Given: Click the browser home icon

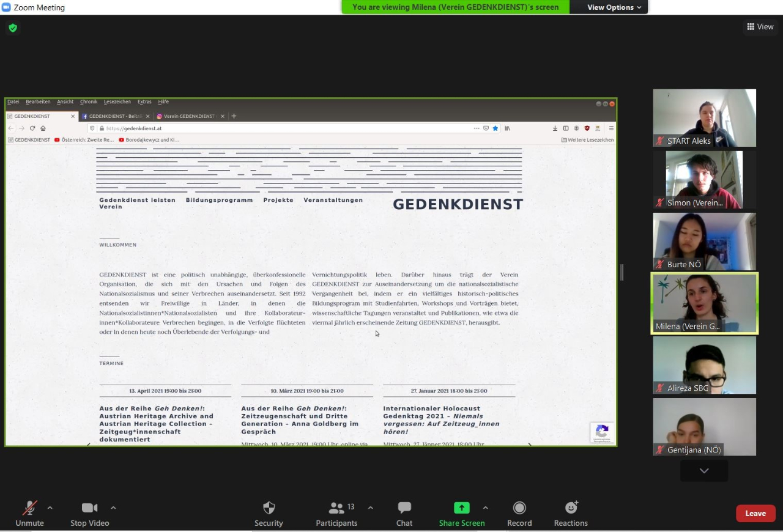Looking at the screenshot, I should tap(43, 128).
